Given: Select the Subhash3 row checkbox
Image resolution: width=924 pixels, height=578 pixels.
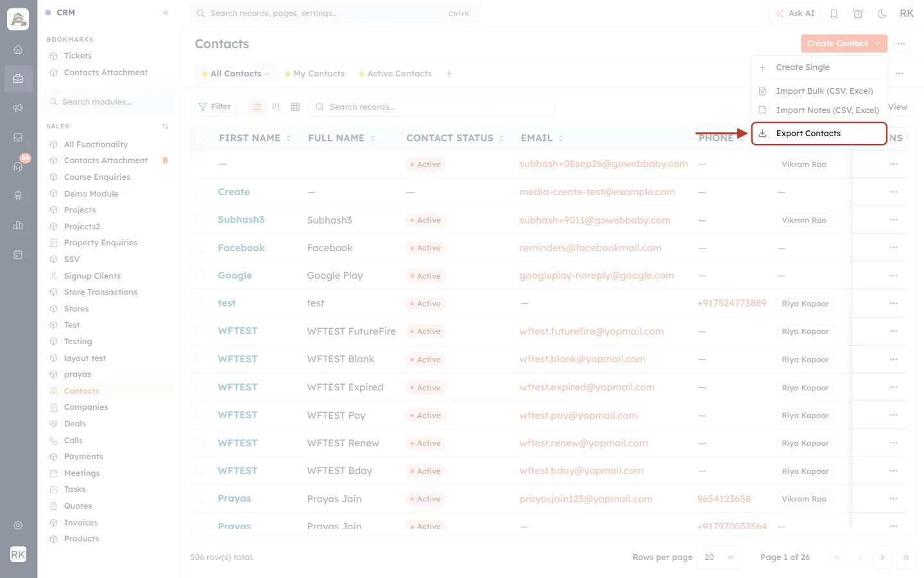Looking at the screenshot, I should pyautogui.click(x=200, y=220).
